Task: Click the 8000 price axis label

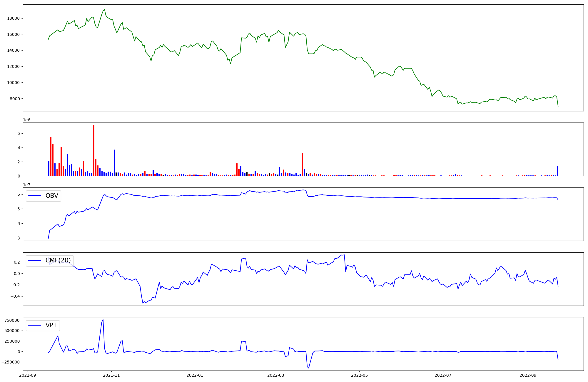Action: [15, 99]
